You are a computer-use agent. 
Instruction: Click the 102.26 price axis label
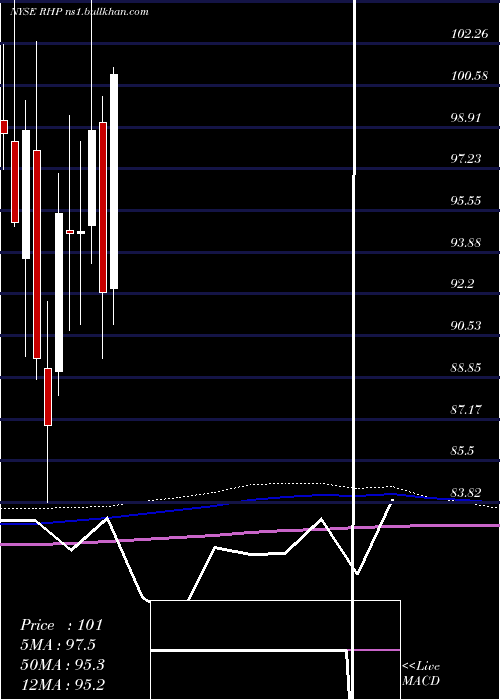point(470,33)
